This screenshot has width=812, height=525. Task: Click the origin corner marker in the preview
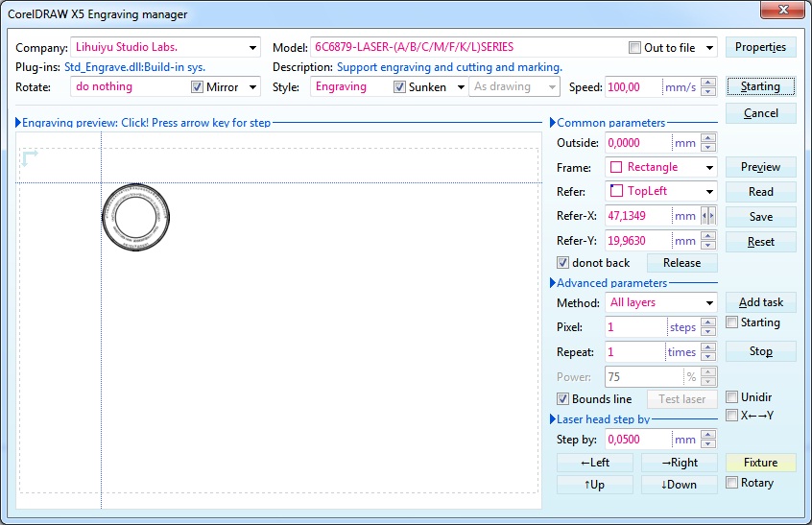pyautogui.click(x=29, y=157)
